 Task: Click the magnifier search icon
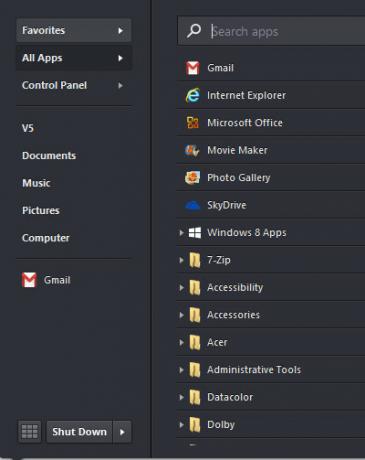[194, 31]
